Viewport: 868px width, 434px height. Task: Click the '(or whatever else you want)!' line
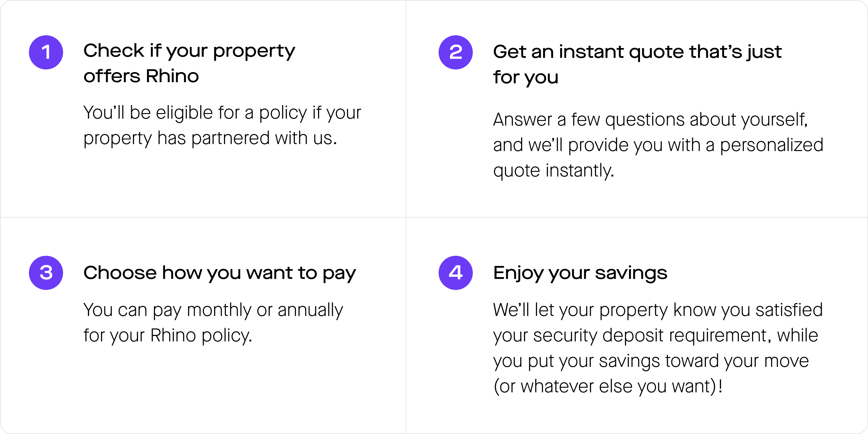pyautogui.click(x=608, y=386)
